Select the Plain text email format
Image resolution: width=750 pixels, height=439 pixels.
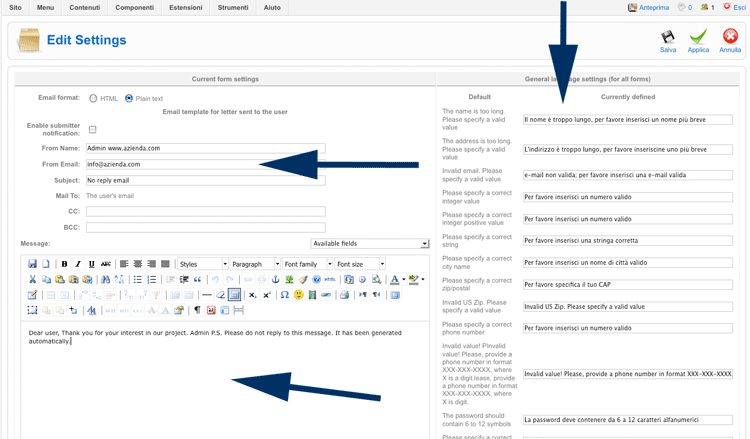coord(129,98)
